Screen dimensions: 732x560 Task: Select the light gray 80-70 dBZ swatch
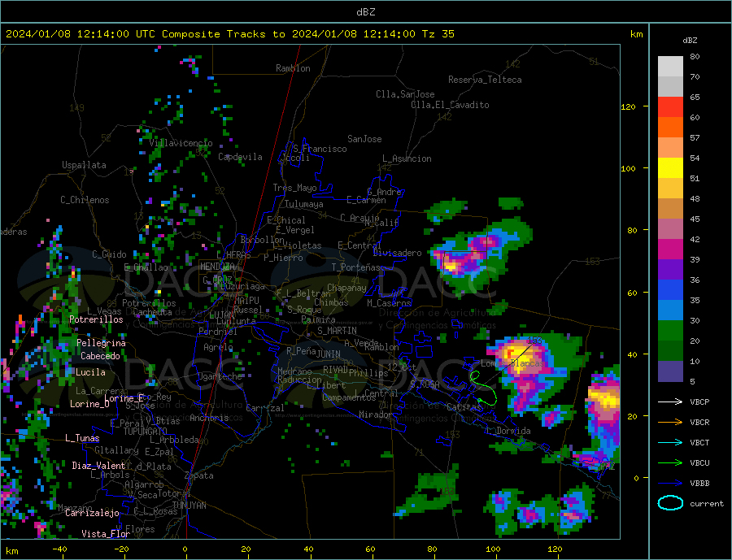click(670, 67)
